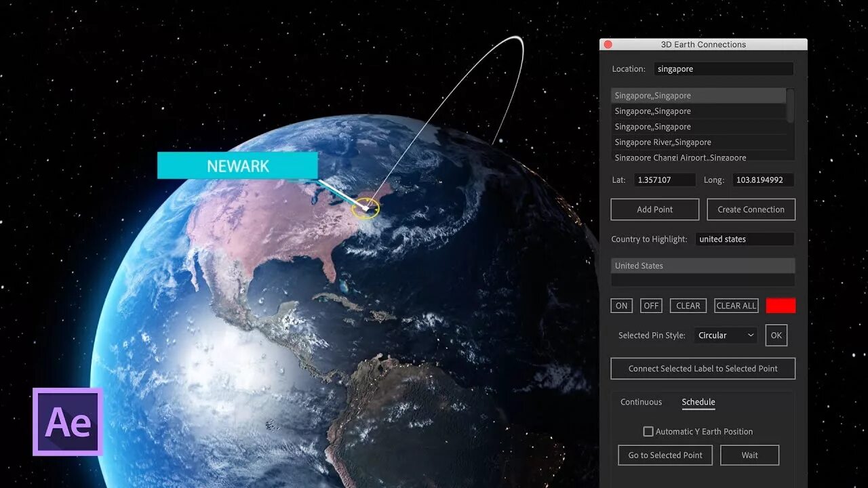This screenshot has width=868, height=488.
Task: Open the red highlight color swatch
Action: 781,306
